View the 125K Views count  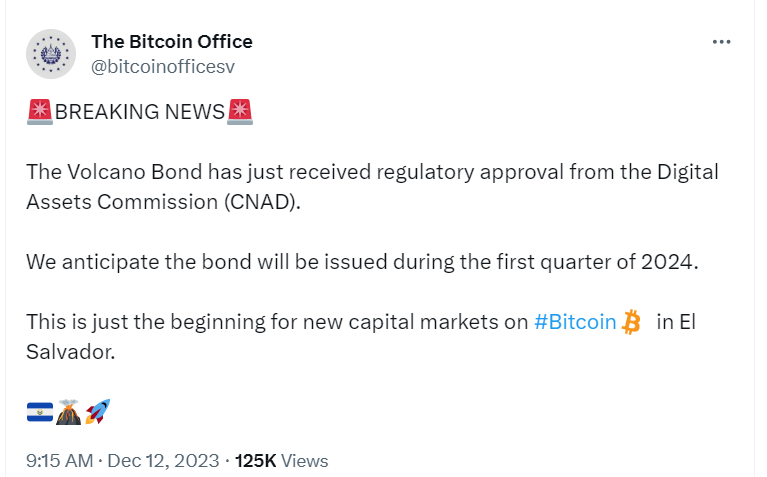pyautogui.click(x=281, y=461)
